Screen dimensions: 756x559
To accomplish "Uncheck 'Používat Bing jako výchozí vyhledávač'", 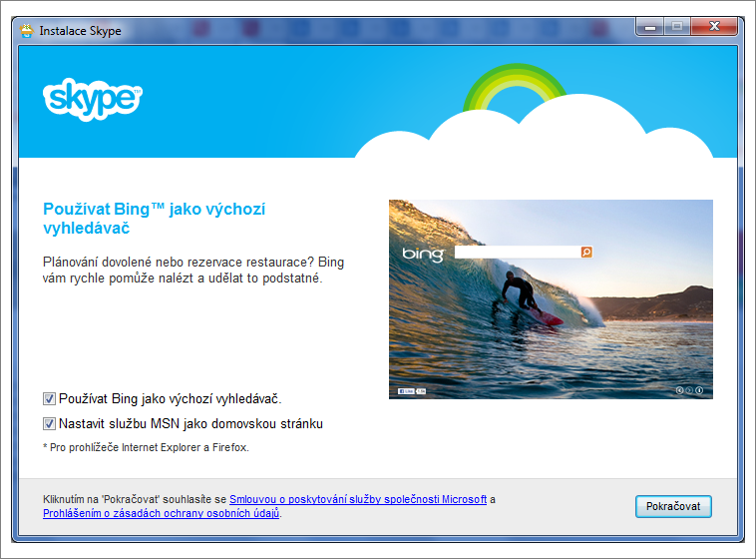I will point(49,398).
